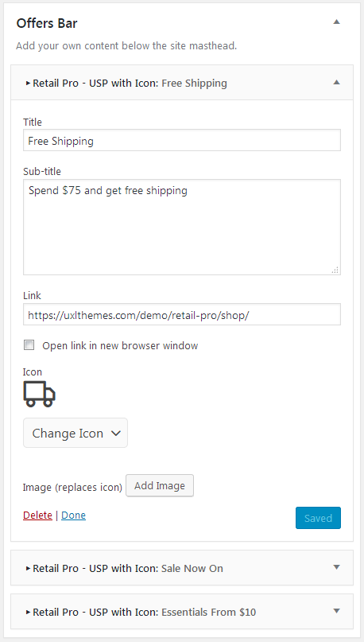The width and height of the screenshot is (364, 642).
Task: Collapse the Free Shipping widget arrow
Action: [337, 82]
